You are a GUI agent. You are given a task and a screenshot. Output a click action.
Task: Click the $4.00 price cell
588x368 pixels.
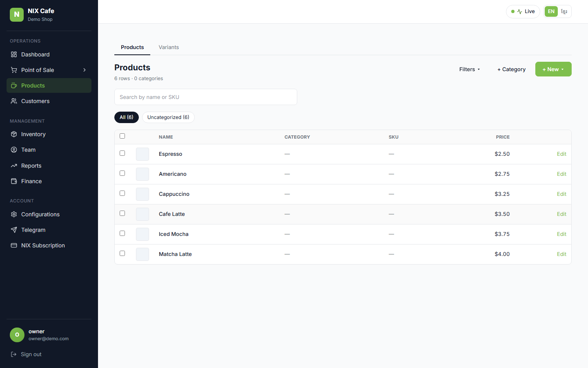[502, 254]
